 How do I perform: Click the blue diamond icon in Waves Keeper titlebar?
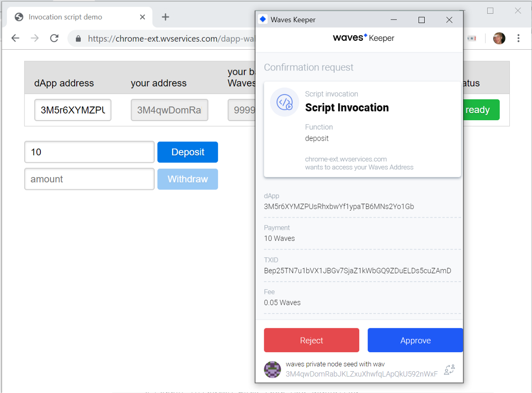click(263, 20)
